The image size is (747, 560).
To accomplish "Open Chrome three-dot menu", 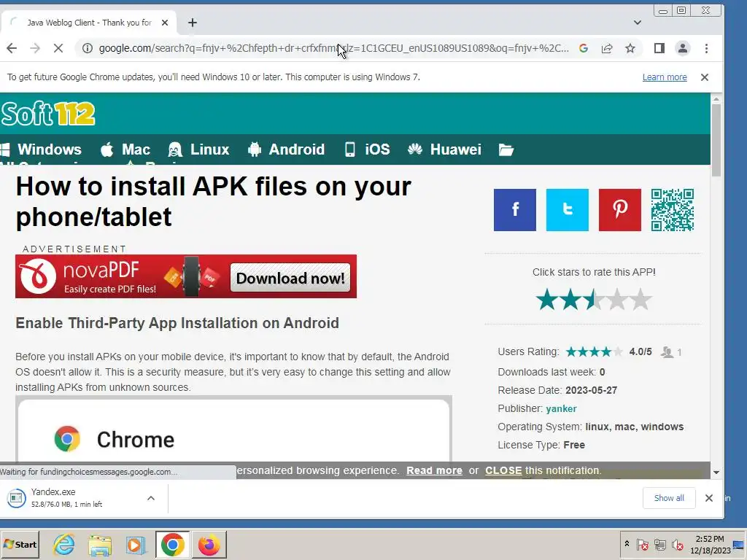I will coord(706,48).
